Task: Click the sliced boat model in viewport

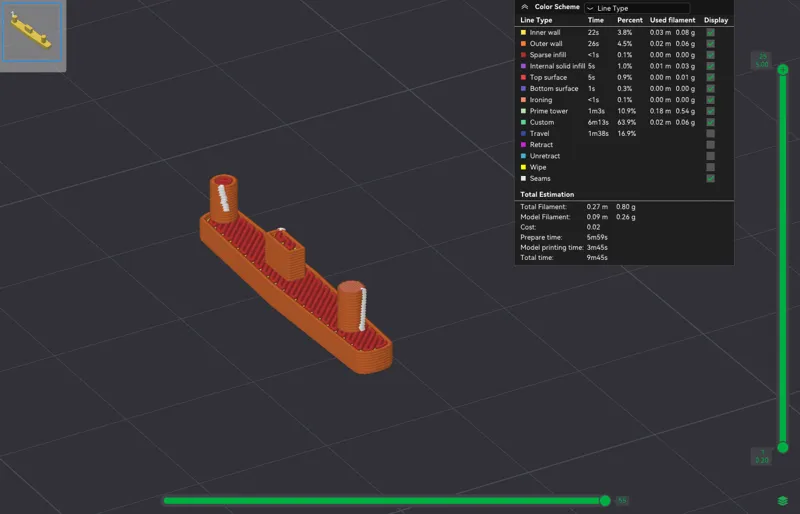Action: (x=296, y=278)
